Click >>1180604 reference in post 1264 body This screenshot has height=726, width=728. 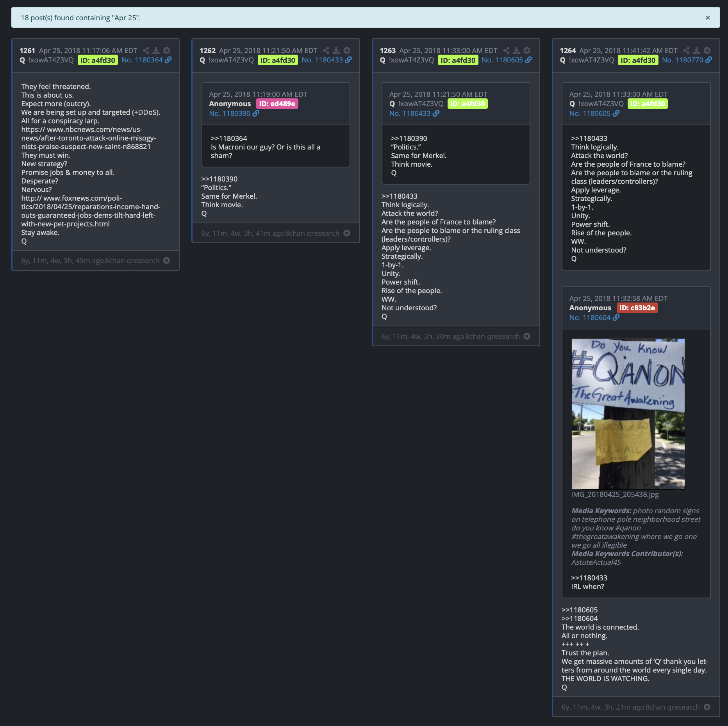pos(580,619)
